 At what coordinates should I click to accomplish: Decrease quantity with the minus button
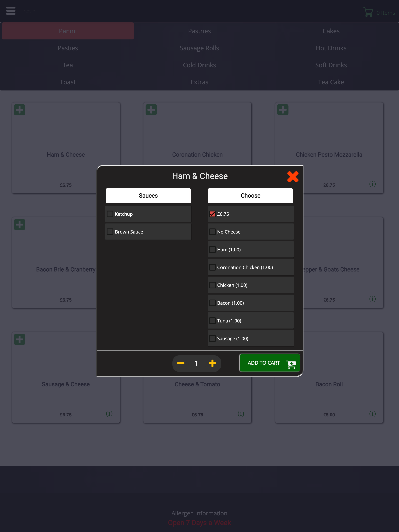pyautogui.click(x=181, y=363)
